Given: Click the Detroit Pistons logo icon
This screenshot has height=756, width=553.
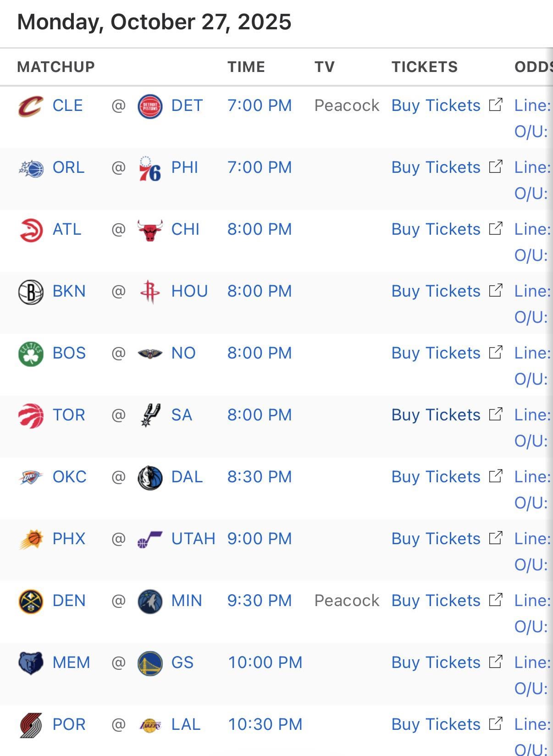Looking at the screenshot, I should [x=150, y=106].
